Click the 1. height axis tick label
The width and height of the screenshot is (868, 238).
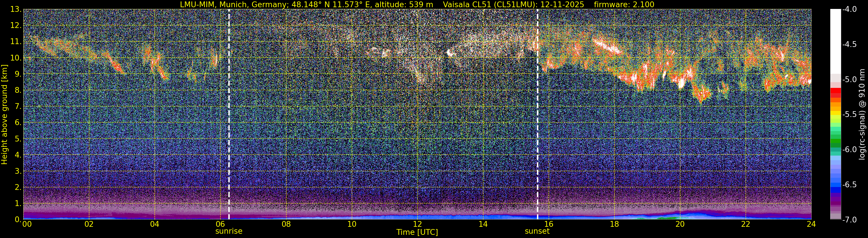(18, 203)
